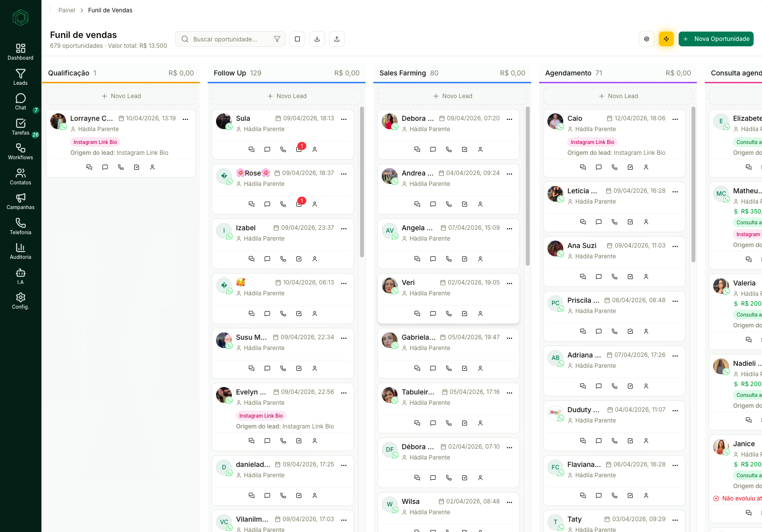Click the download icon in the top toolbar
The width and height of the screenshot is (762, 532).
coord(317,39)
